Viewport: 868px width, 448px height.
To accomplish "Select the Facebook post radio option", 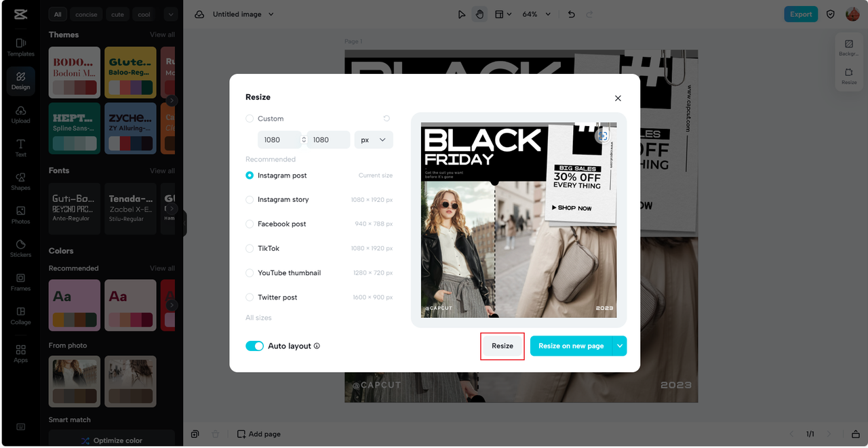I will coord(250,224).
